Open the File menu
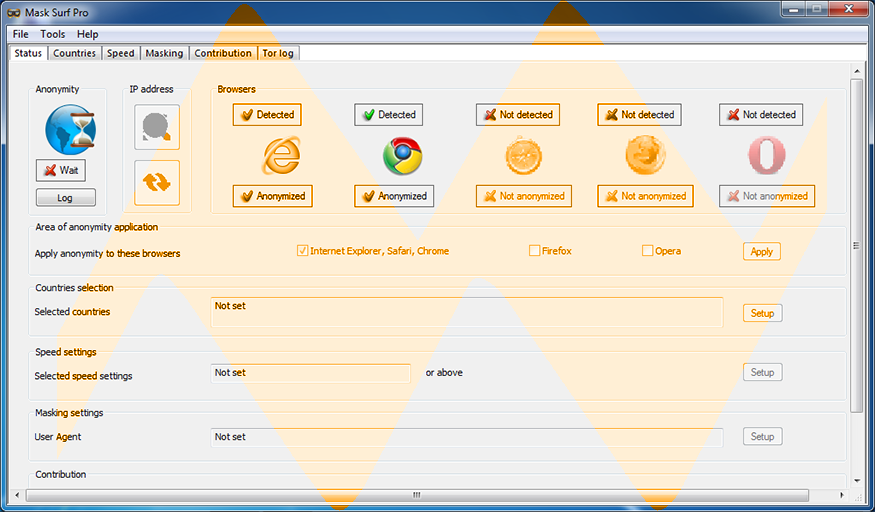The image size is (875, 512). (21, 34)
